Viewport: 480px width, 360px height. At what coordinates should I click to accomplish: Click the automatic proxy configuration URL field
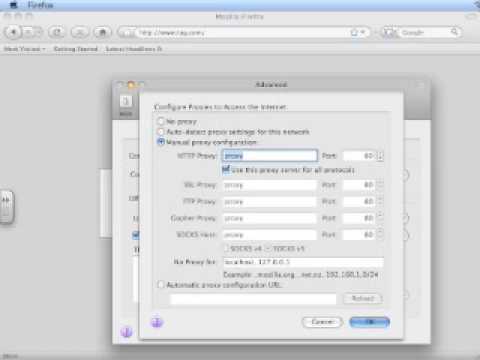pyautogui.click(x=253, y=299)
